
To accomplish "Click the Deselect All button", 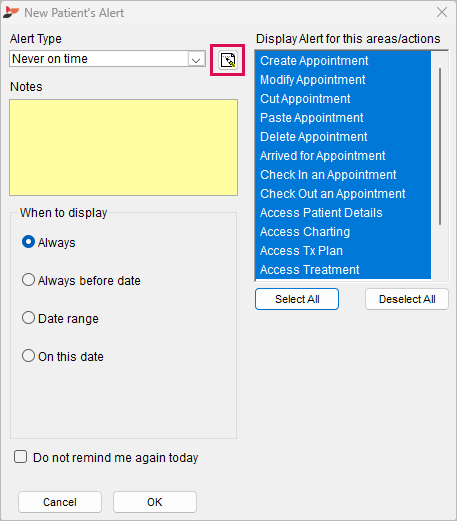I will (407, 299).
